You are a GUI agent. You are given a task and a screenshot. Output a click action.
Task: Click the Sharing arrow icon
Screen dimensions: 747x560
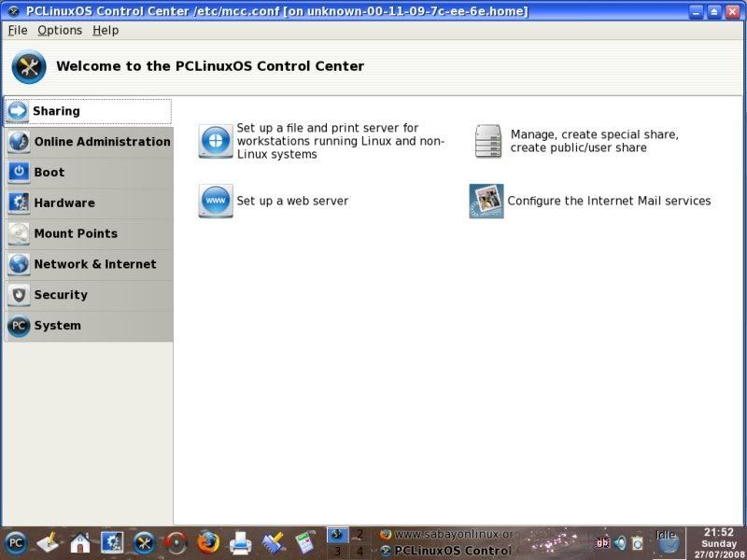(x=18, y=111)
